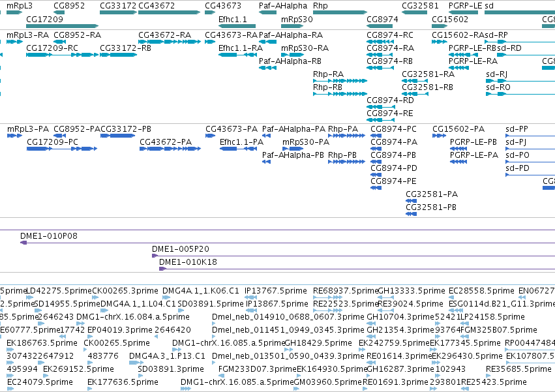The width and height of the screenshot is (555, 392).
Task: Select protein PGRP-LE-PA
Action: (x=474, y=155)
